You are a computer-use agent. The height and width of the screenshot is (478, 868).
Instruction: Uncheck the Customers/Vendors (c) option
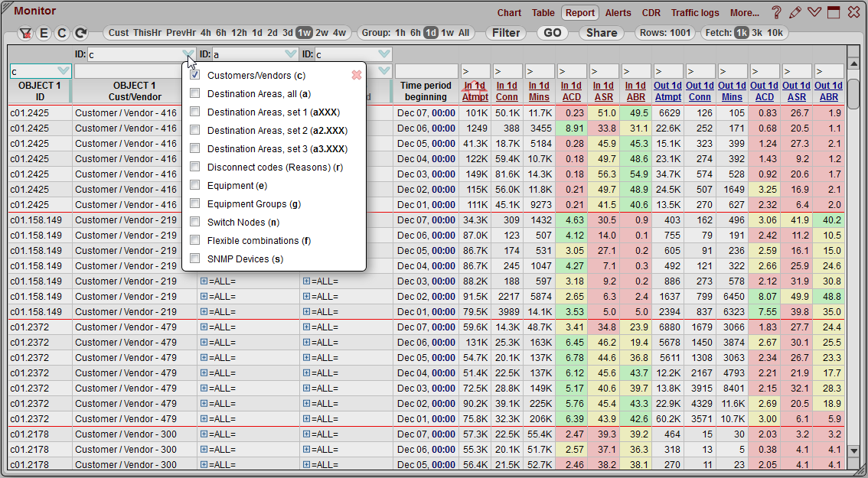point(194,74)
